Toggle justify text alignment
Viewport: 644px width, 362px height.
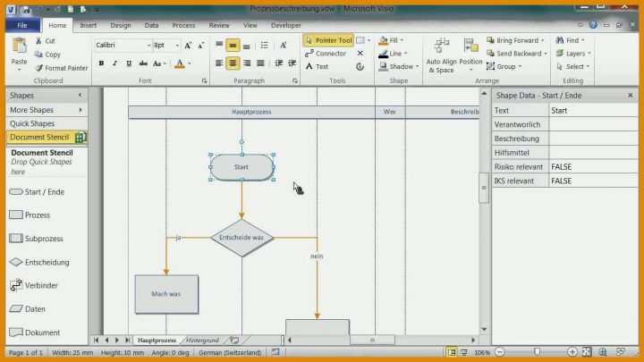(x=260, y=63)
